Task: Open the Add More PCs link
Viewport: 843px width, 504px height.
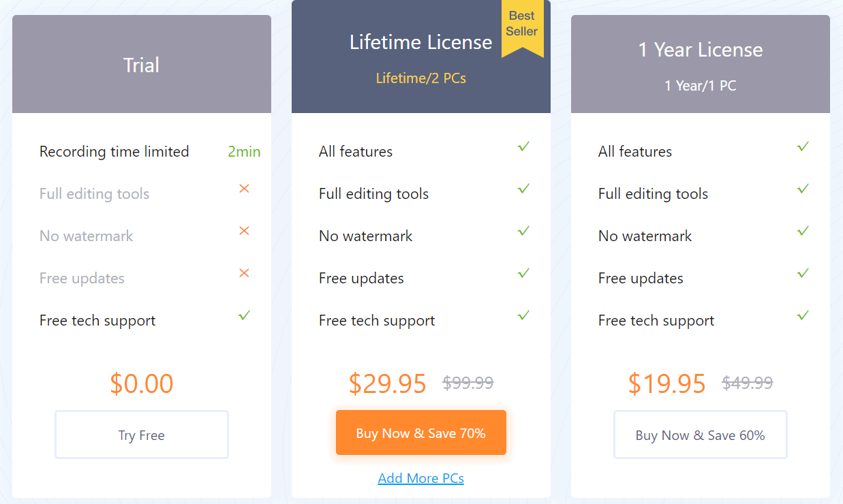Action: pos(420,478)
